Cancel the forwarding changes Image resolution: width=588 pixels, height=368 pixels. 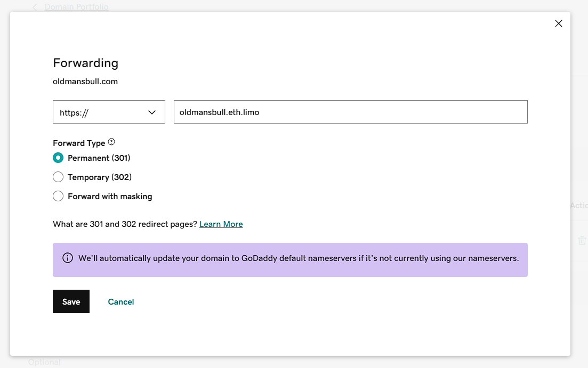pyautogui.click(x=120, y=302)
